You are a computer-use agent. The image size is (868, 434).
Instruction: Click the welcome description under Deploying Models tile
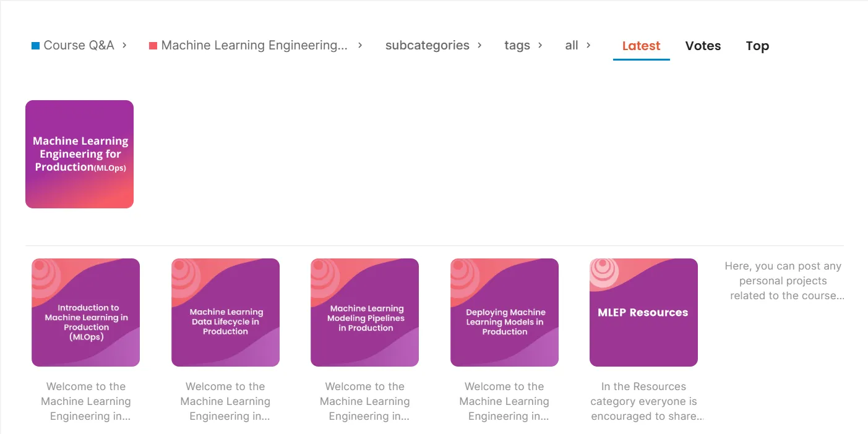coord(504,401)
